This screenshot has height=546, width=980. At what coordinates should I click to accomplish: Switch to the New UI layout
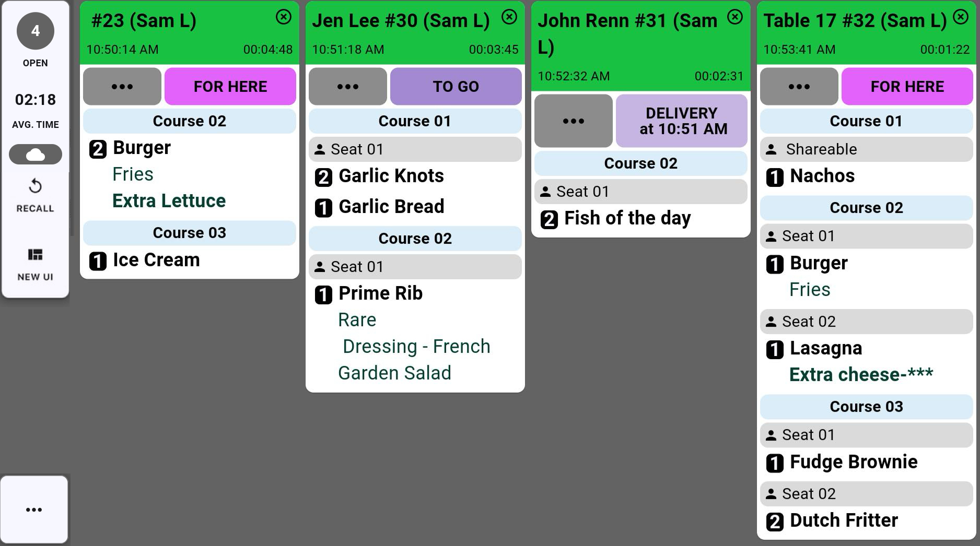[x=35, y=255]
